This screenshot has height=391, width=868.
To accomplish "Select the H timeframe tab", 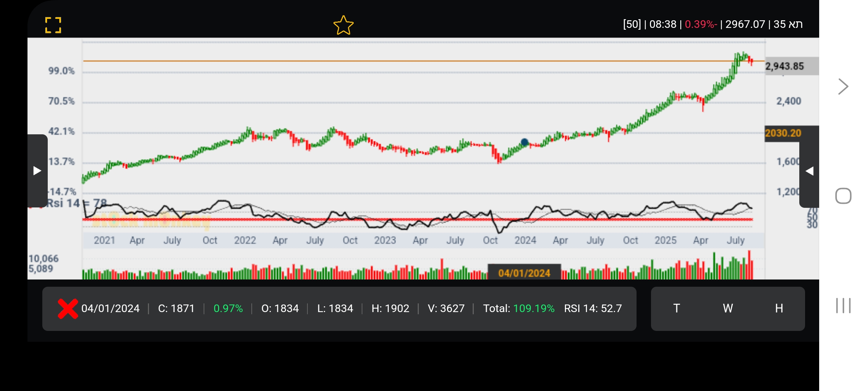I will coord(779,308).
